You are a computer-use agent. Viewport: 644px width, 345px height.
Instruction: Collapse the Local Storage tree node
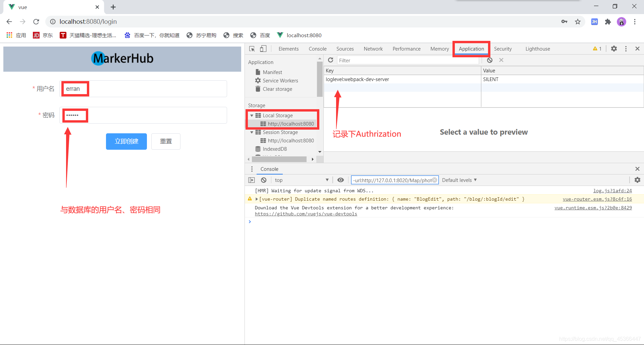coord(252,116)
